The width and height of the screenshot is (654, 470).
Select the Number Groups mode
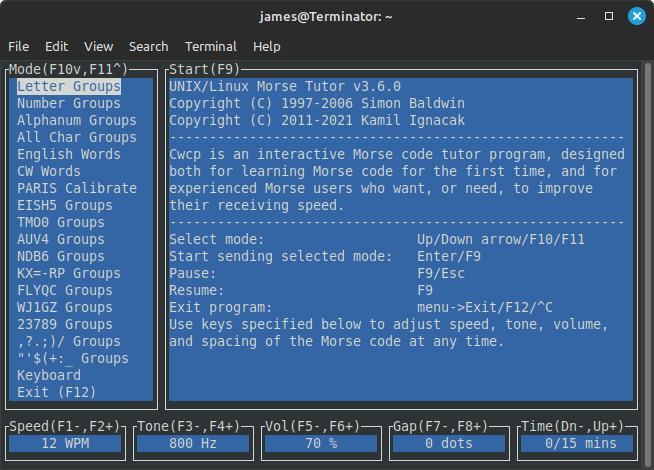coord(69,103)
